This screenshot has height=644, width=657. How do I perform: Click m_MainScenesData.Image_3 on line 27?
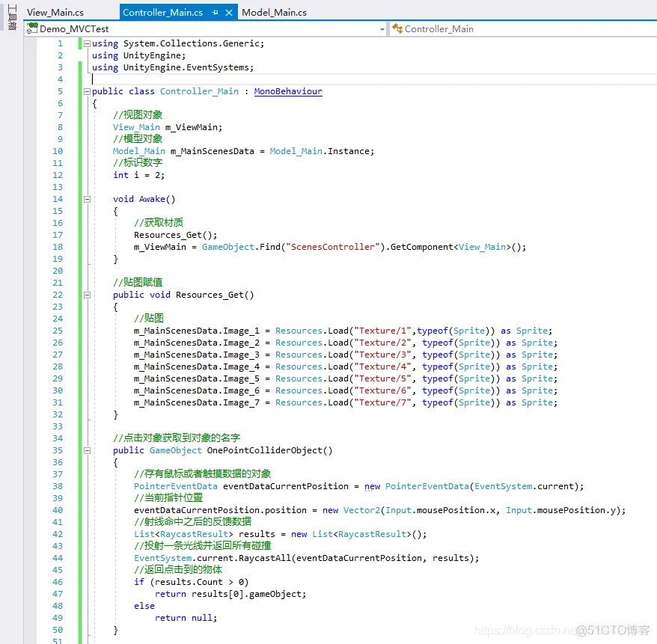(197, 355)
